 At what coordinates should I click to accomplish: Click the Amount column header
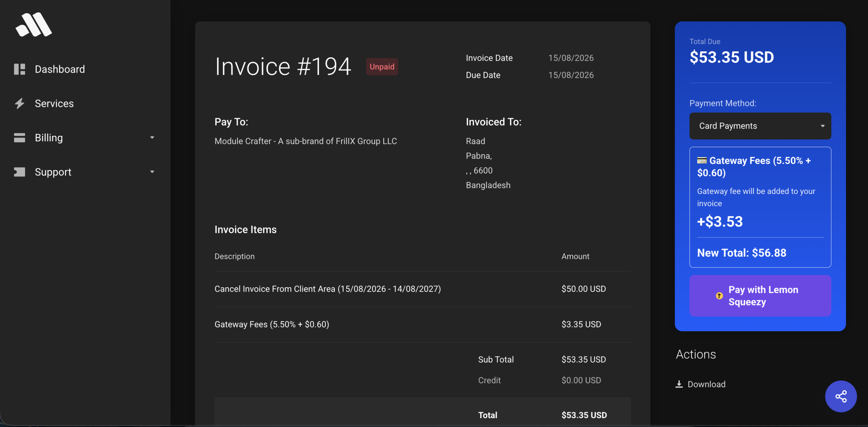575,257
